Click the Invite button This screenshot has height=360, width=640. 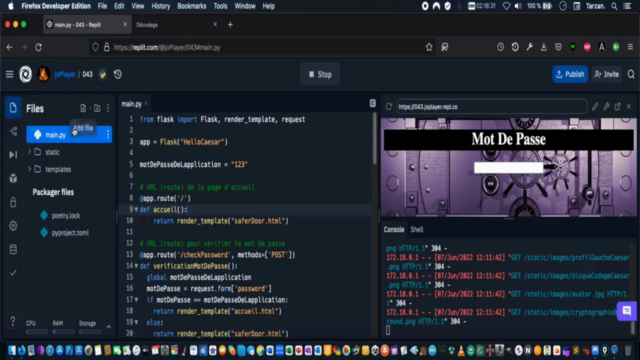pyautogui.click(x=607, y=74)
